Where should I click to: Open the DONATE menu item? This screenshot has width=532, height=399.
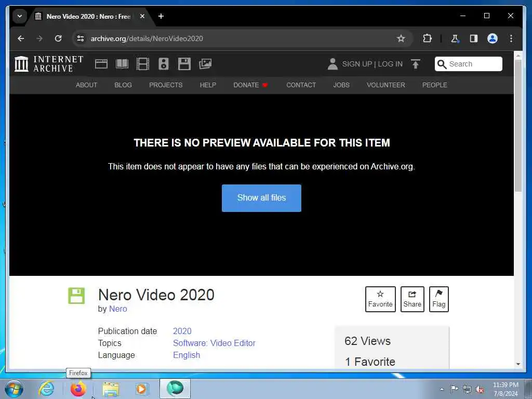pos(250,85)
